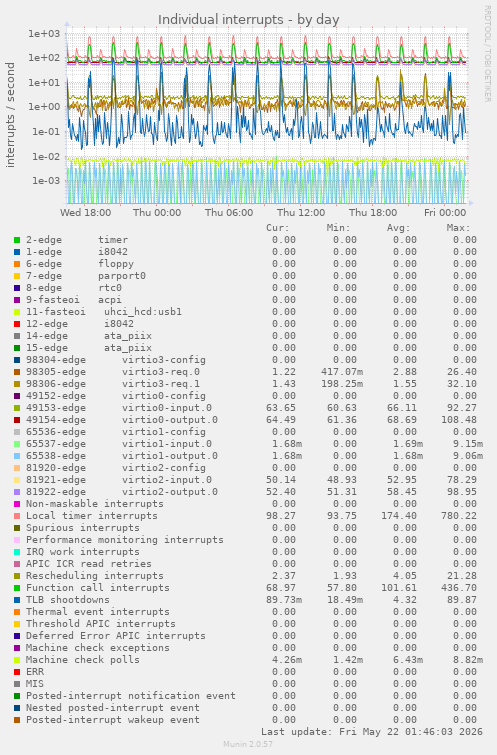This screenshot has width=497, height=755.
Task: Click the Avg column header
Action: pos(398,228)
